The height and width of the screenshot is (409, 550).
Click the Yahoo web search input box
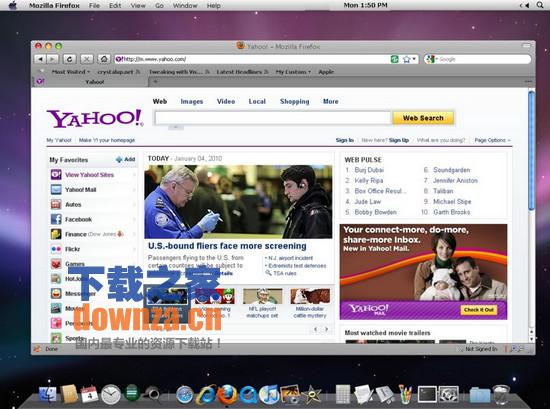(273, 118)
